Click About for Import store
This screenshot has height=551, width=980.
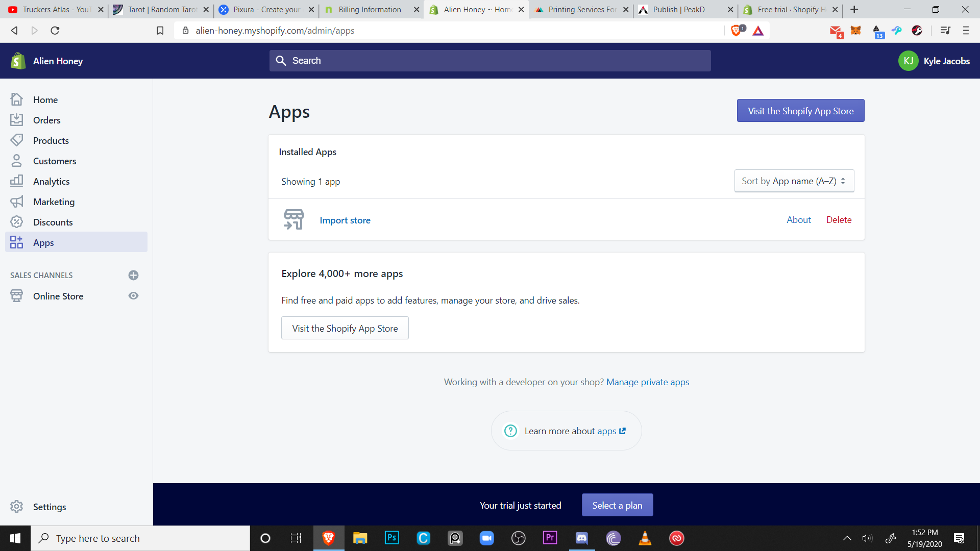[798, 219]
